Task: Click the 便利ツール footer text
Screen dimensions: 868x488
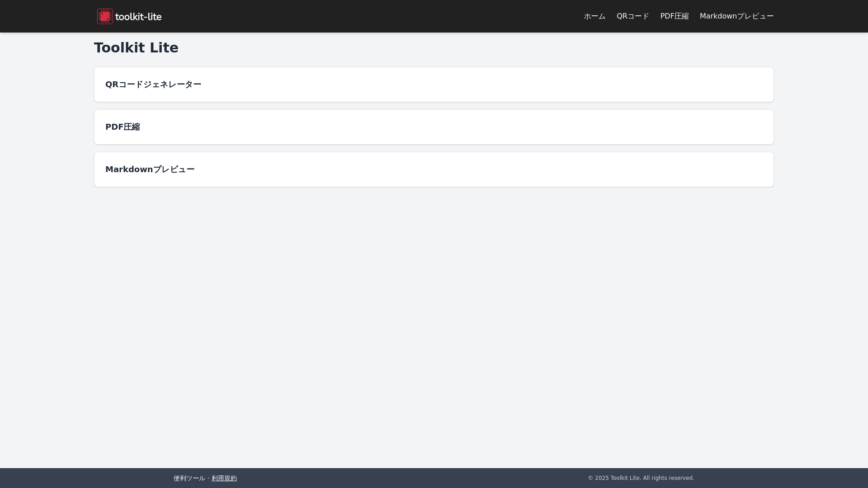Action: click(x=189, y=478)
